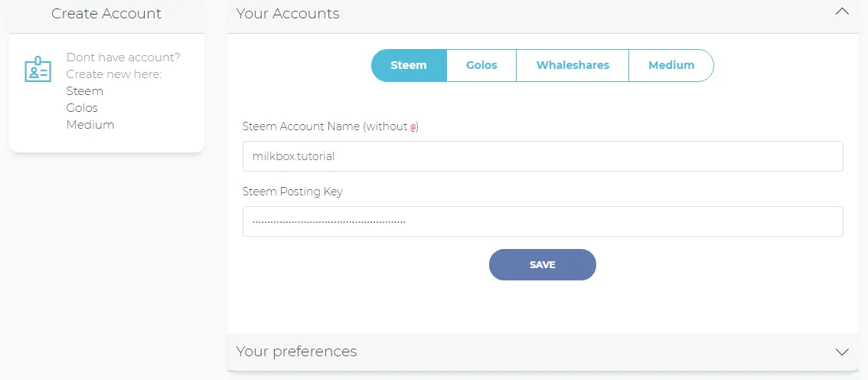
Task: Click the ID badge account icon
Action: (x=38, y=69)
